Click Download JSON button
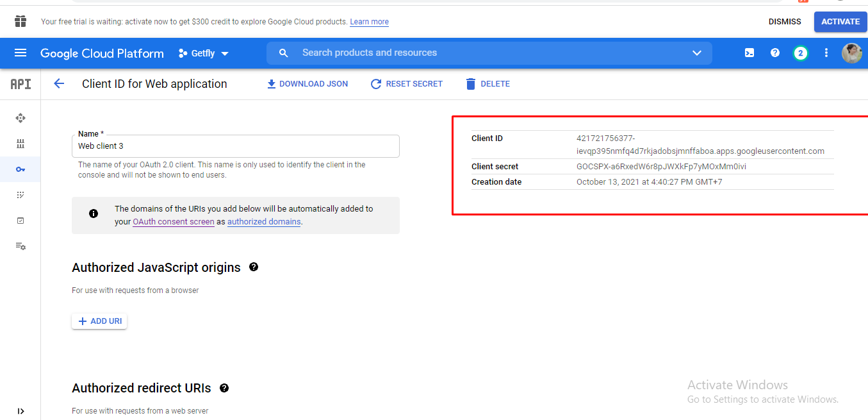 point(307,84)
